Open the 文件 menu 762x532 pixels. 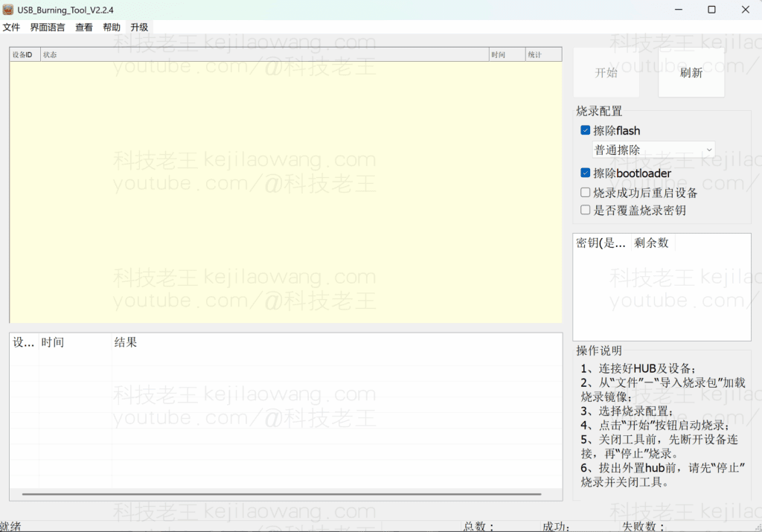11,28
